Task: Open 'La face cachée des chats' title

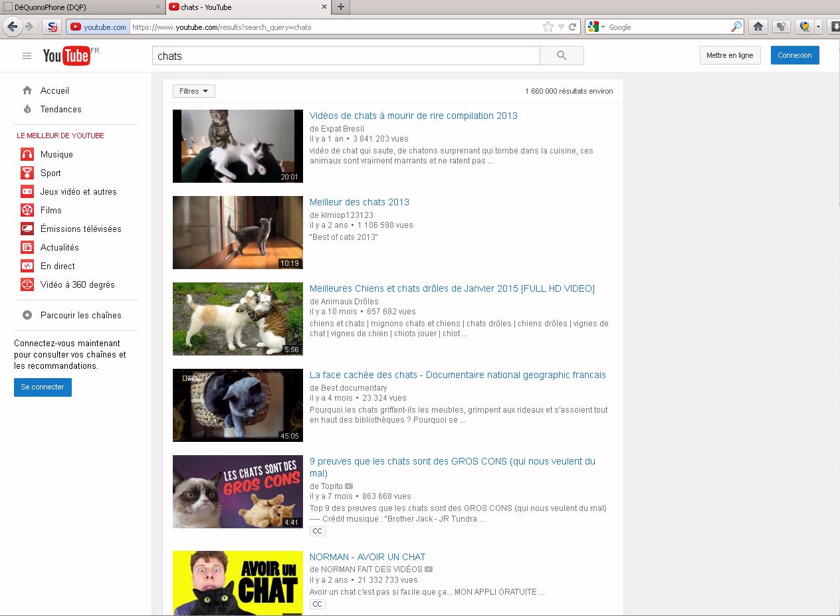Action: (x=458, y=375)
